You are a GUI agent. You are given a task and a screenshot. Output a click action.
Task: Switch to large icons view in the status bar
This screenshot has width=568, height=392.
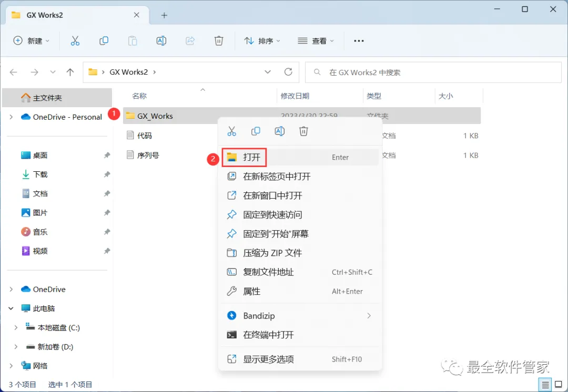click(558, 385)
